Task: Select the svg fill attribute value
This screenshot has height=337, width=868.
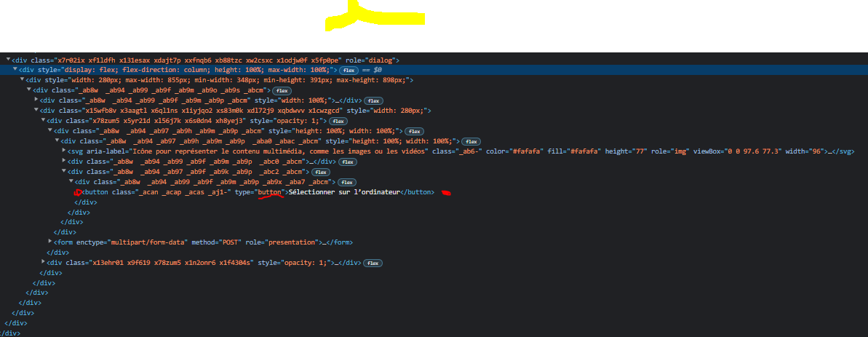Action: [585, 151]
